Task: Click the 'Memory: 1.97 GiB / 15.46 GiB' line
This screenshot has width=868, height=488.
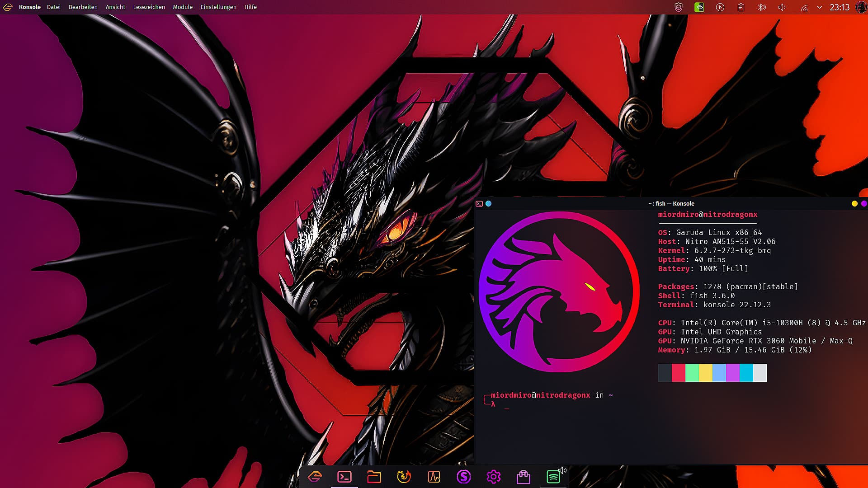Action: click(735, 350)
